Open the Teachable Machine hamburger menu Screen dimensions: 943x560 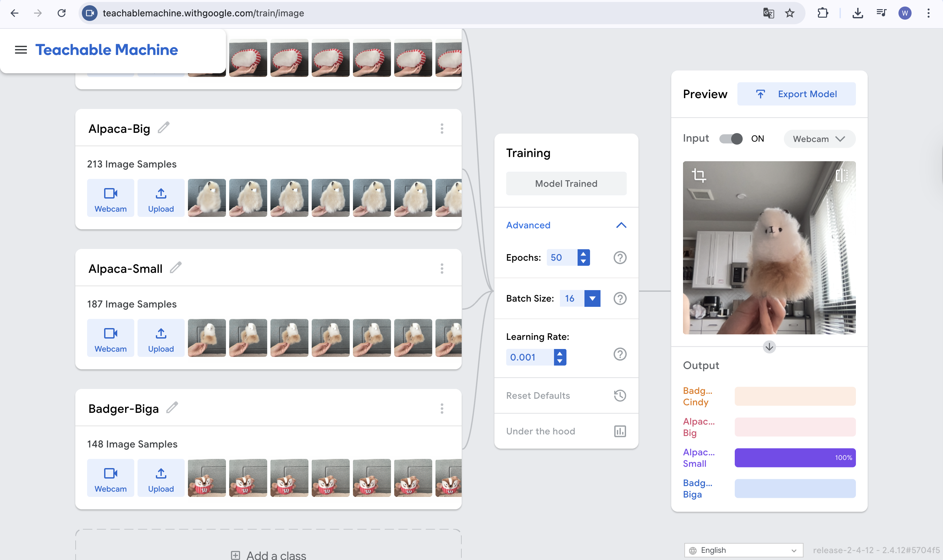[x=21, y=50]
